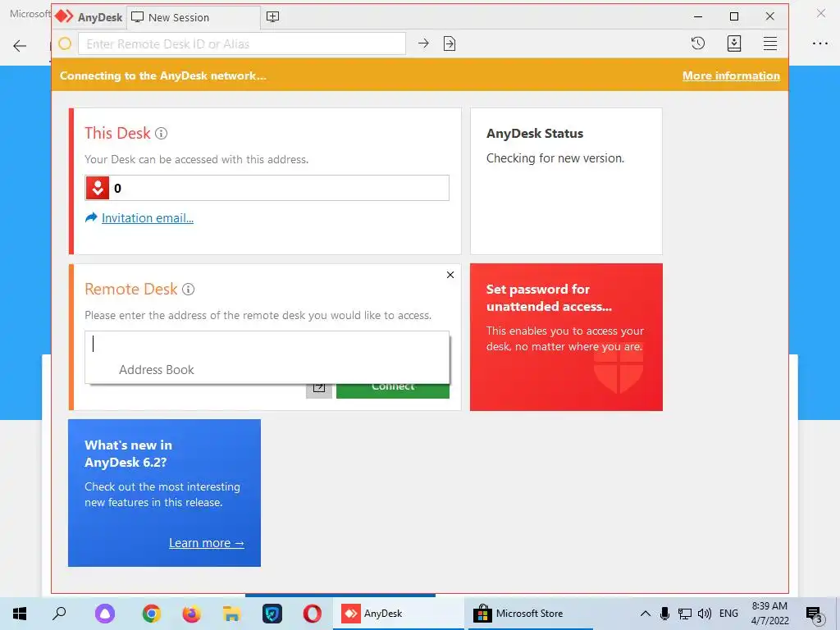Screen dimensions: 840x630
Task: Switch to the New Session tab
Action: [x=193, y=17]
